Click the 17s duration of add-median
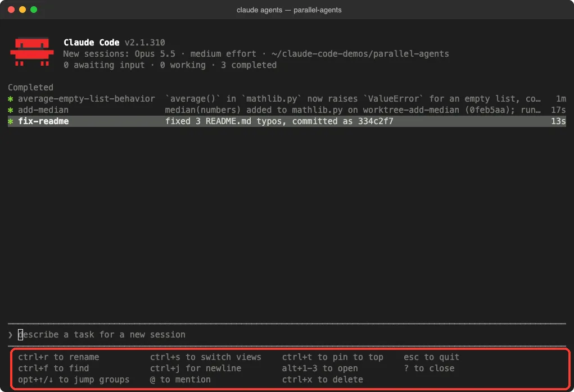The height and width of the screenshot is (392, 574). point(559,110)
